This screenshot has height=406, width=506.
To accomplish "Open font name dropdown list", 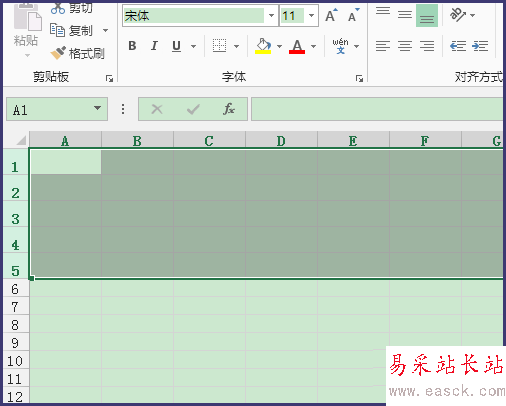I will coord(271,16).
